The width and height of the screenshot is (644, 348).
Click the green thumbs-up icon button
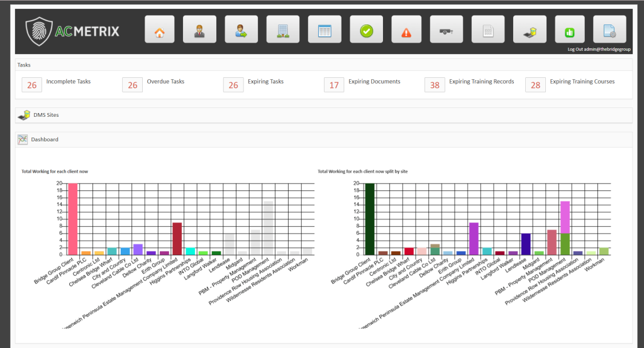[x=570, y=29]
